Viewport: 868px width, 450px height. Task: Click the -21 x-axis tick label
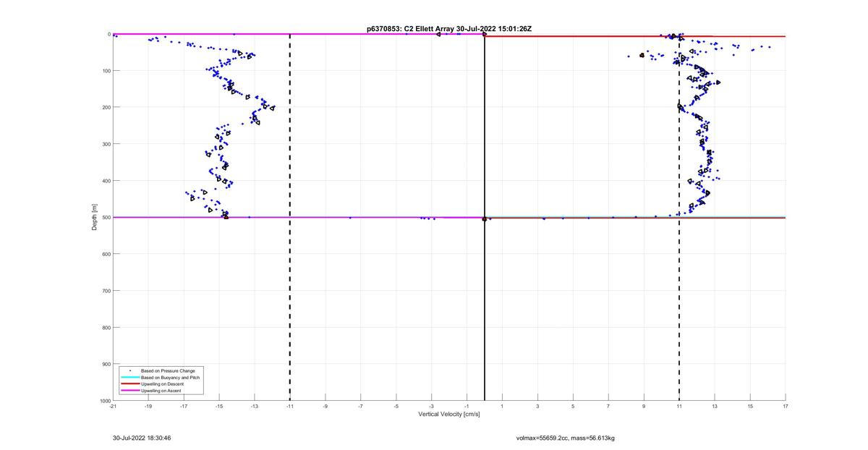click(113, 406)
